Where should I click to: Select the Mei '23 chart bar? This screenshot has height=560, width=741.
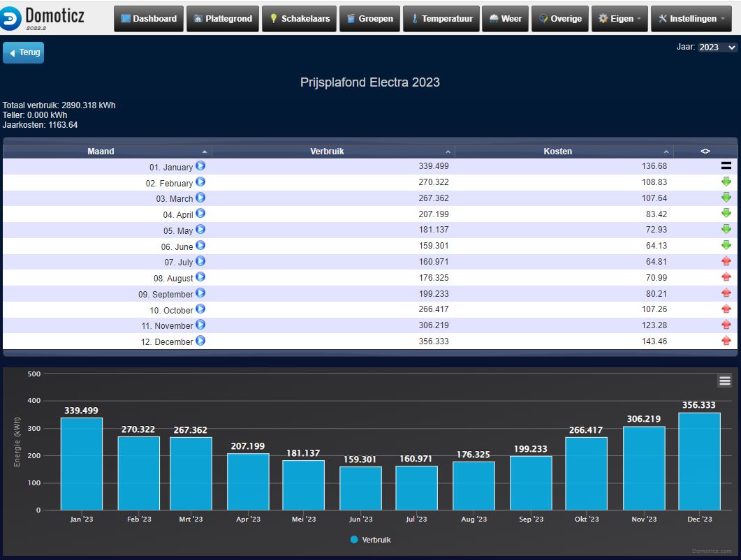pyautogui.click(x=303, y=485)
